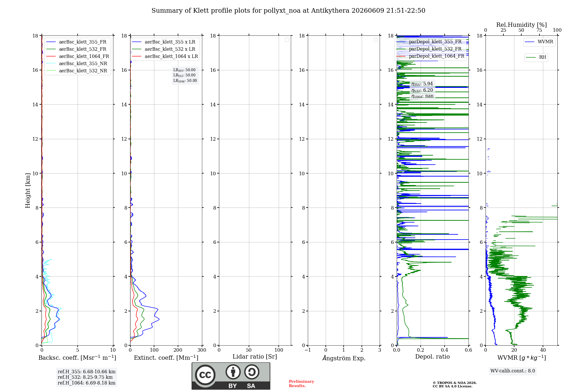Click ref.H_355: 6.68-10.66 km text
Viewport: 577px width, 392px height.
click(x=87, y=372)
